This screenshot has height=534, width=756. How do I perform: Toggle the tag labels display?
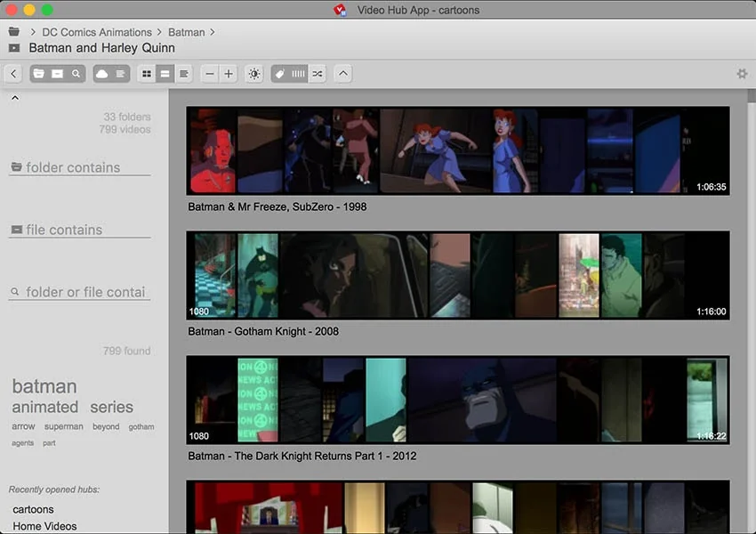tap(280, 74)
